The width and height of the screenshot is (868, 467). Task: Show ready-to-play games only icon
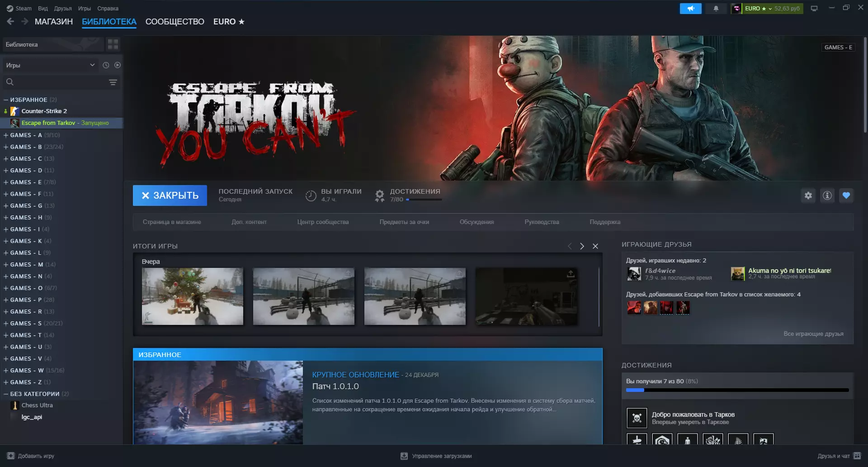pyautogui.click(x=118, y=65)
